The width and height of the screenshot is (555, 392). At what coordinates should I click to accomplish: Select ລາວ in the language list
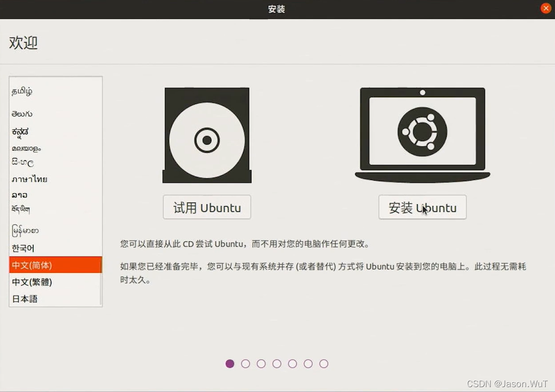pos(55,195)
